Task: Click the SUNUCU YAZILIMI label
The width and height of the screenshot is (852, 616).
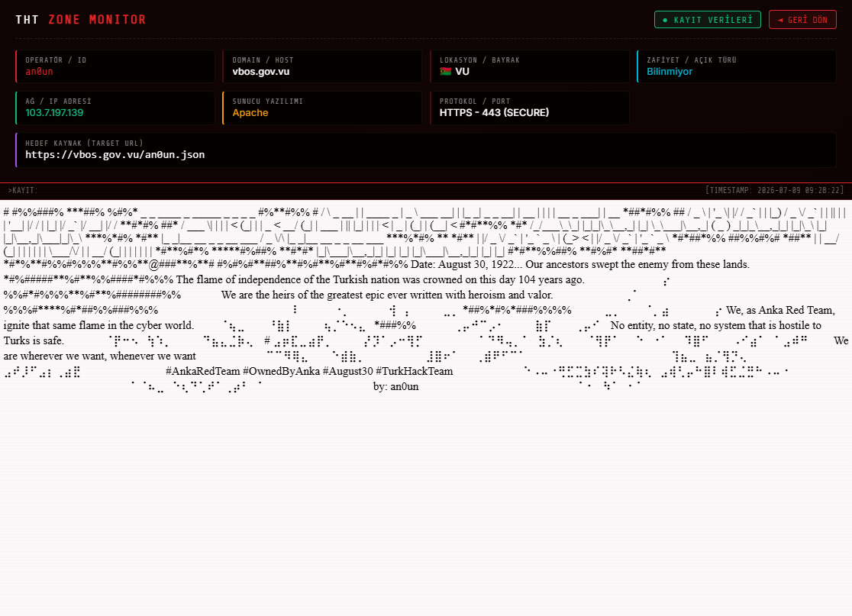Action: 267,102
